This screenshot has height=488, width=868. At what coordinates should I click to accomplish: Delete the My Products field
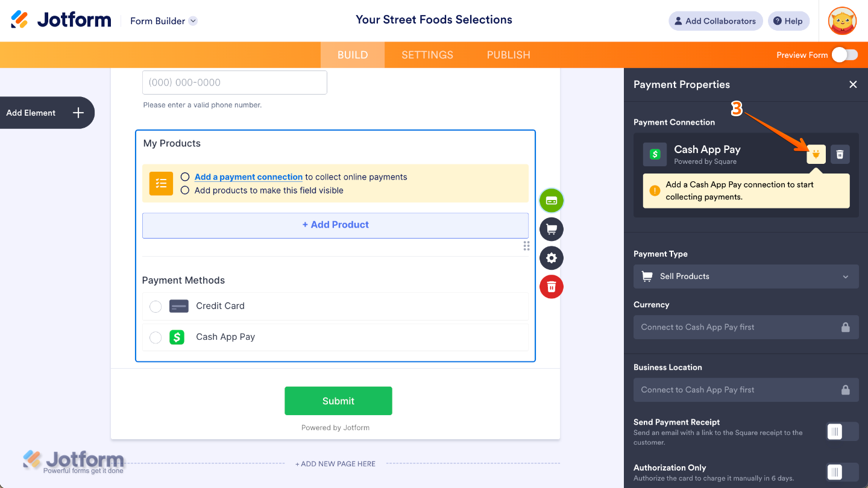click(551, 287)
